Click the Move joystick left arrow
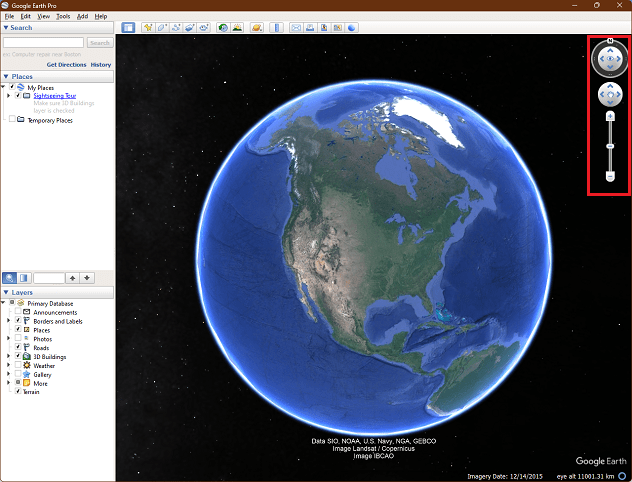 602,95
